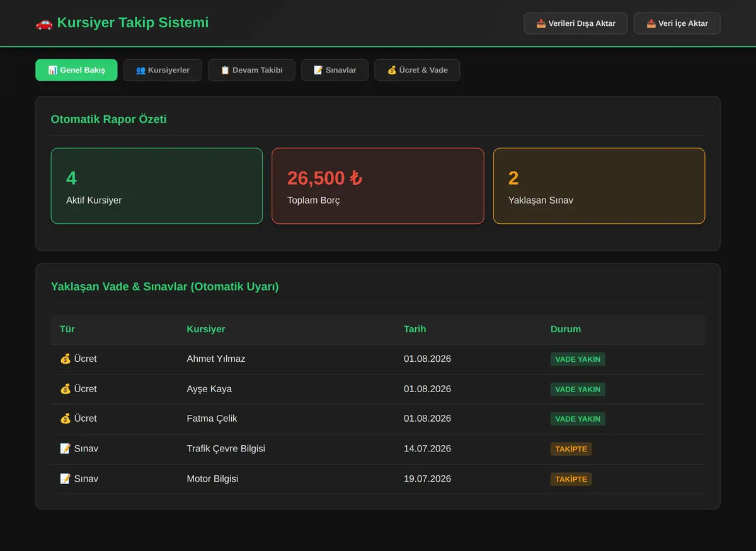Click the Motor Bilgisi cell

pos(213,479)
